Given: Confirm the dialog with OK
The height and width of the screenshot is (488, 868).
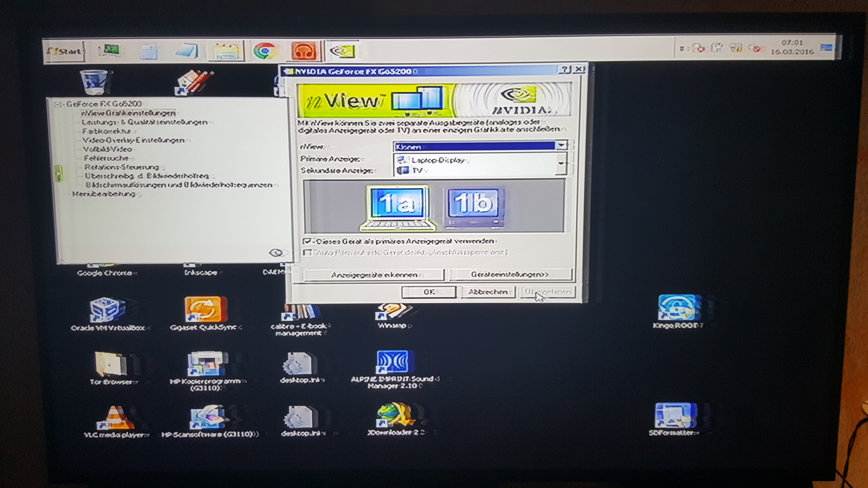Looking at the screenshot, I should tap(429, 292).
